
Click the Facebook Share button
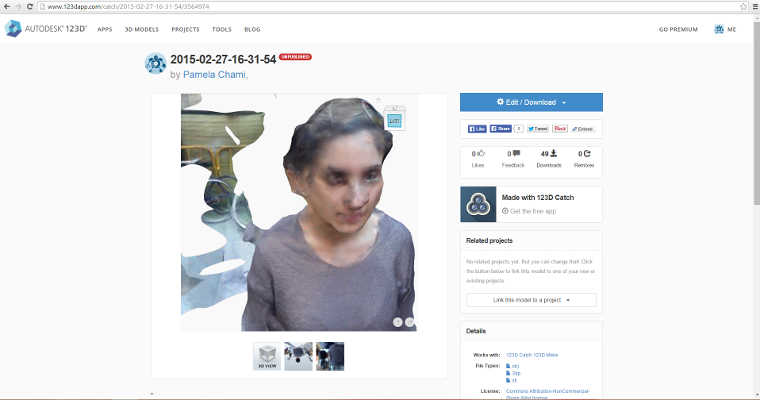[500, 129]
